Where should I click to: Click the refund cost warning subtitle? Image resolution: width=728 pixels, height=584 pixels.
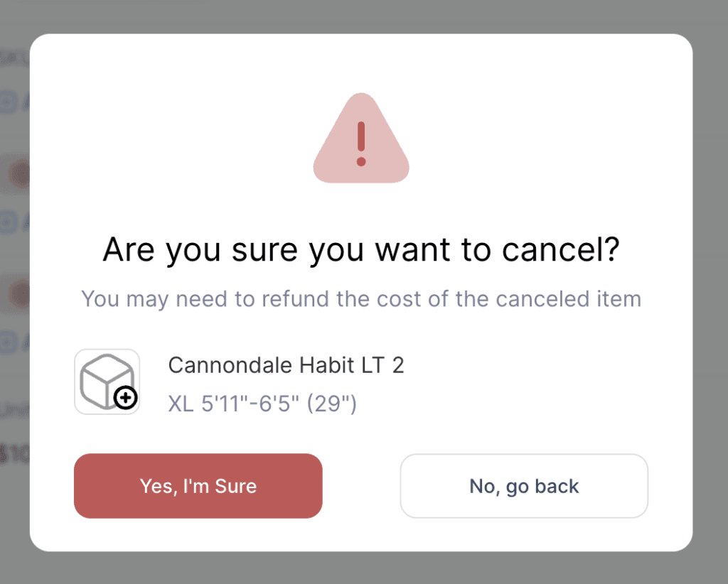pos(361,298)
